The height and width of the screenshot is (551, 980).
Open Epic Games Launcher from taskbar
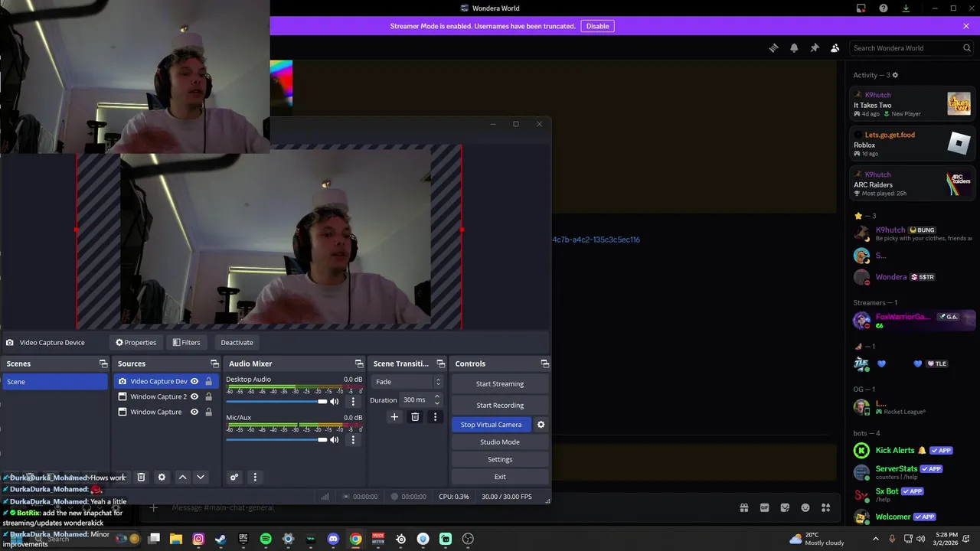click(243, 539)
